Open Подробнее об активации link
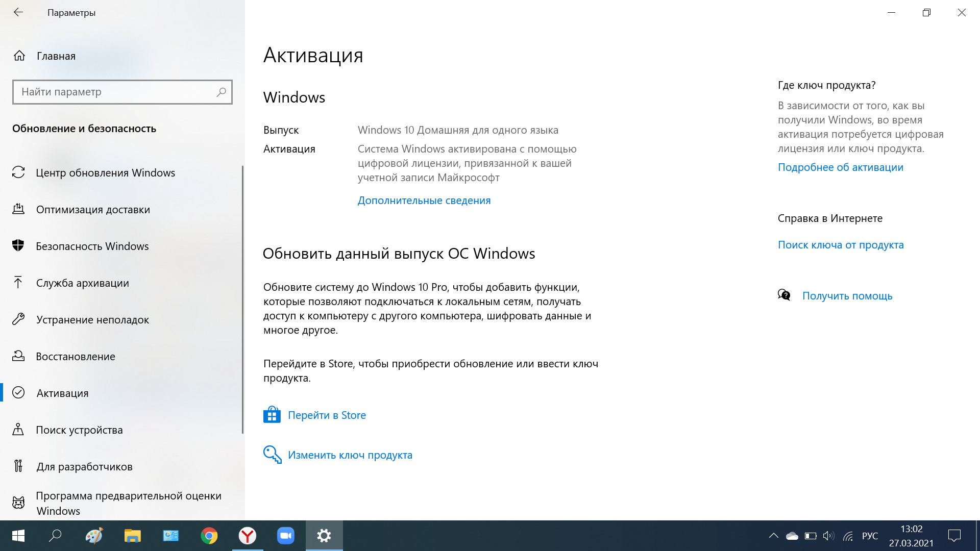Image resolution: width=980 pixels, height=551 pixels. [841, 167]
